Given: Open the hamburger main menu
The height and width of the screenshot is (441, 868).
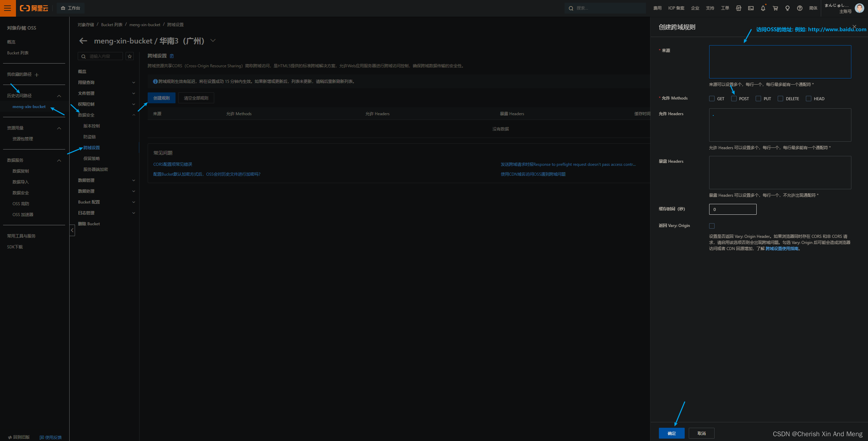Looking at the screenshot, I should [x=7, y=8].
